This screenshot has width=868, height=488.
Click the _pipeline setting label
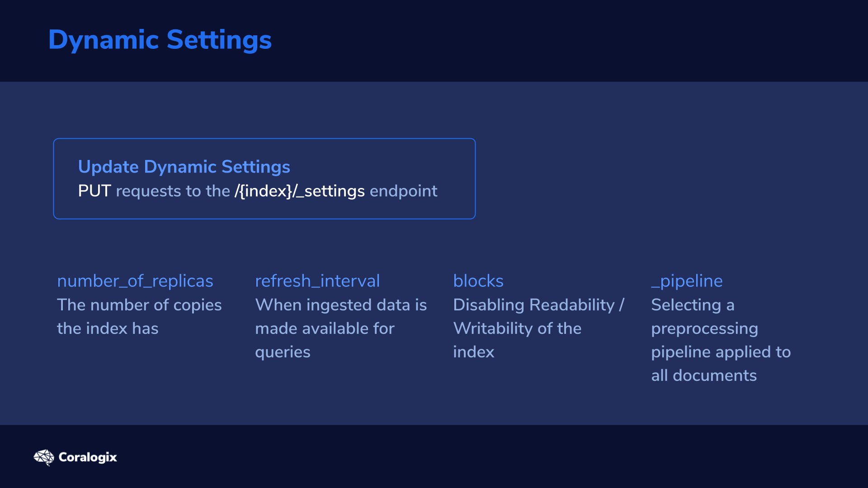tap(687, 281)
